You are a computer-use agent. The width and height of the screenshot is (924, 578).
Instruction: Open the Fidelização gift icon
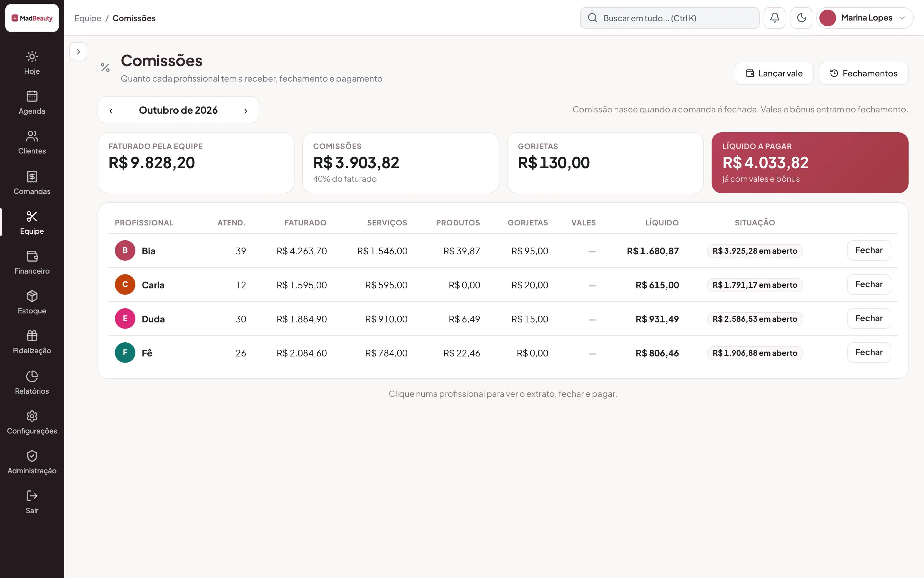32,336
